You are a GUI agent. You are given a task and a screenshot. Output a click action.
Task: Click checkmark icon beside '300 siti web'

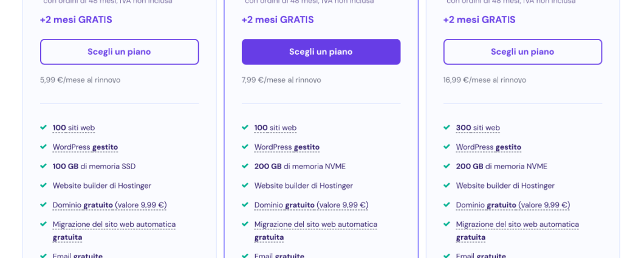pos(447,128)
